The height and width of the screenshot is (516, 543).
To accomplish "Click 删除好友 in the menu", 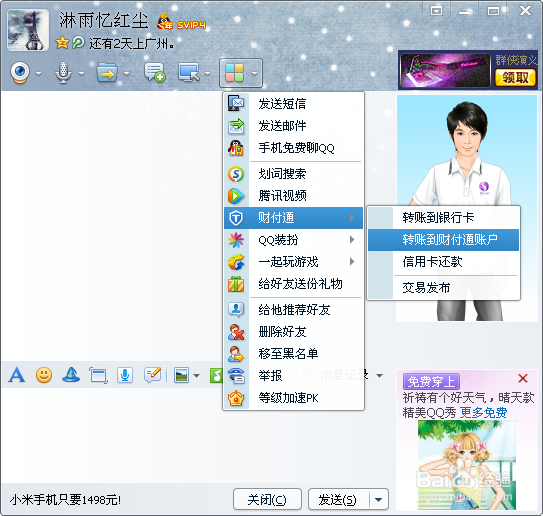I will tap(293, 332).
